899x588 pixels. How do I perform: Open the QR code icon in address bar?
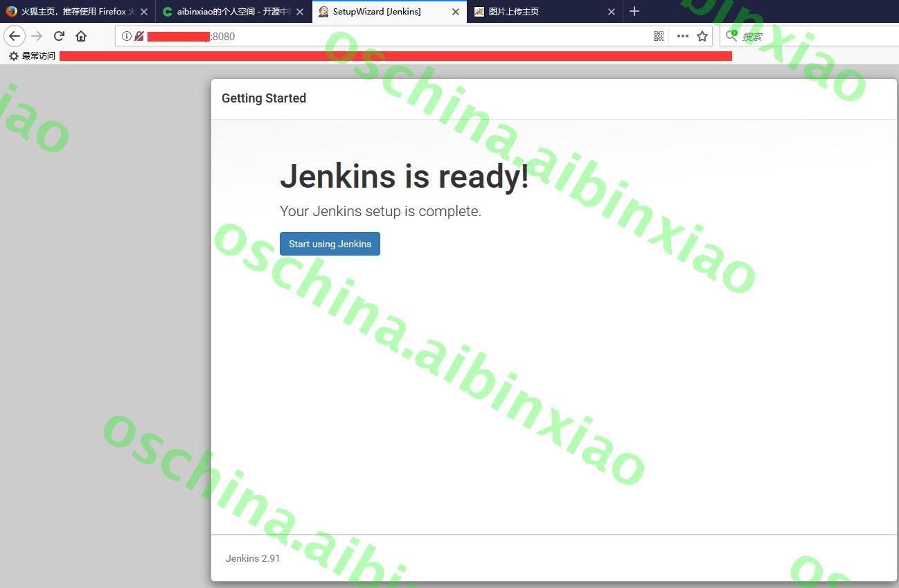click(659, 36)
